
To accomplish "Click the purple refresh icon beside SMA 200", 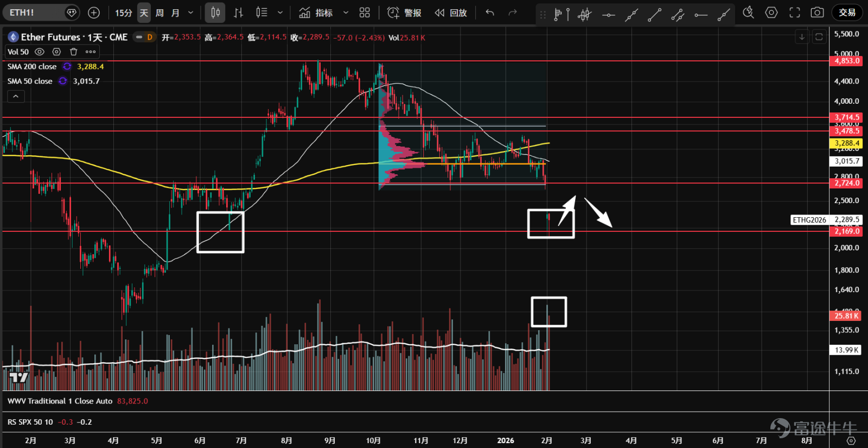I will click(x=67, y=66).
